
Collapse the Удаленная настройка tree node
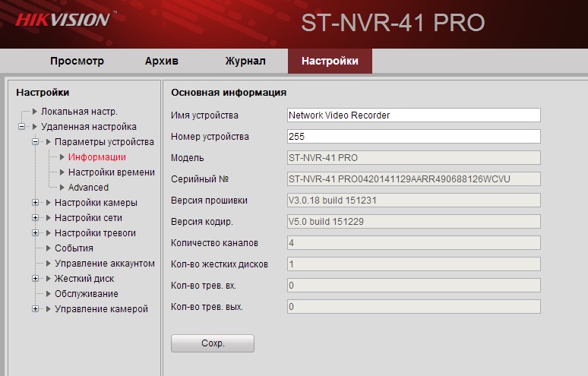click(22, 127)
